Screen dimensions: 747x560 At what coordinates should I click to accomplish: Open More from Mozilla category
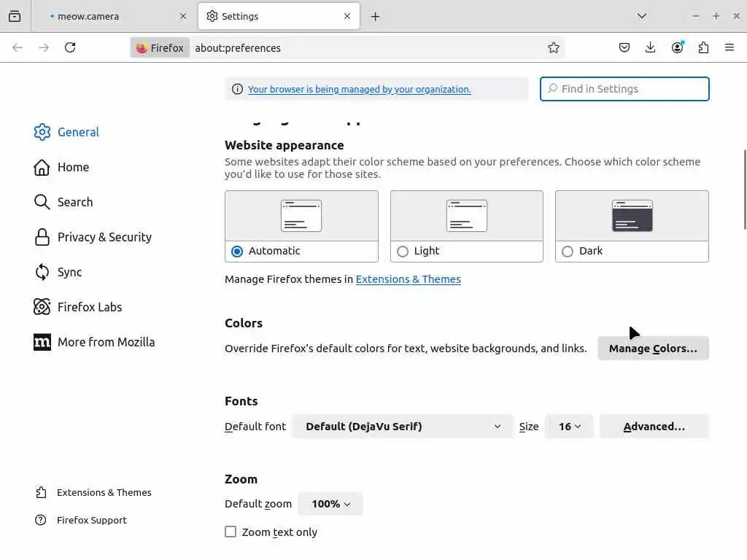pyautogui.click(x=94, y=342)
